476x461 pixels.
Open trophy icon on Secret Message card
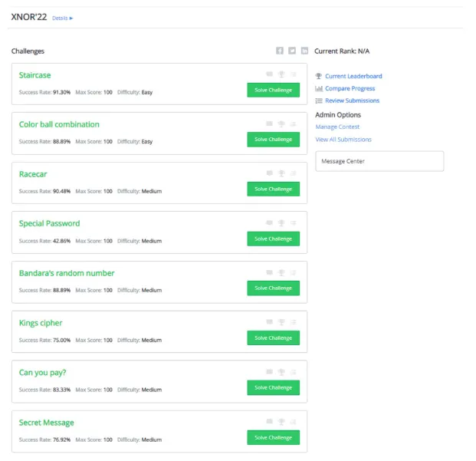pyautogui.click(x=281, y=421)
